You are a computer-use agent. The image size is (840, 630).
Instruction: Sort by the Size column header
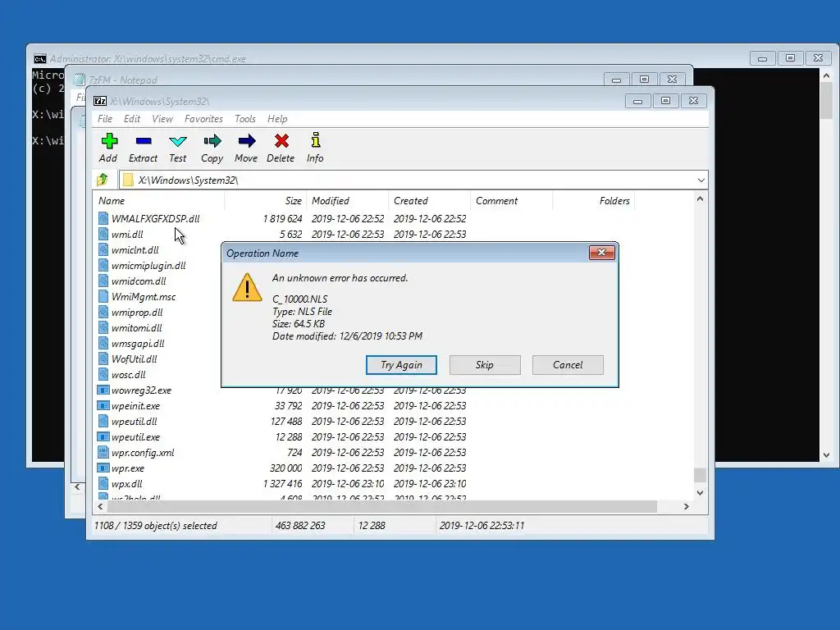[266, 201]
